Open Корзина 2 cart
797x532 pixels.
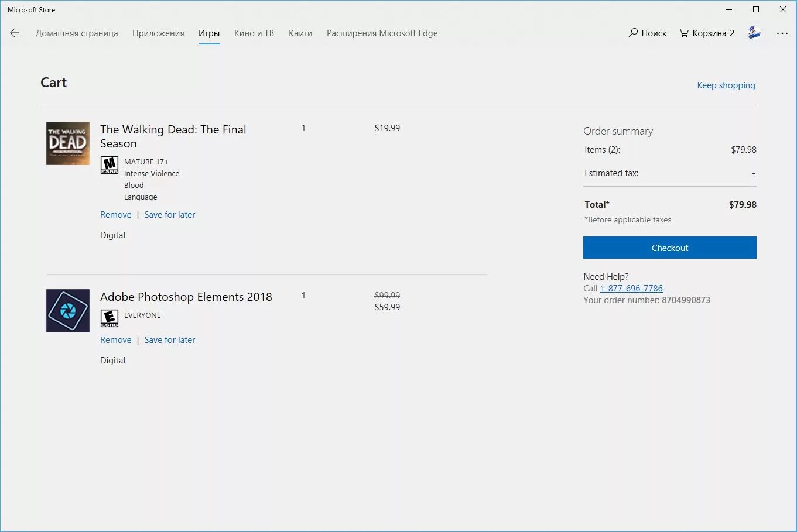coord(707,33)
